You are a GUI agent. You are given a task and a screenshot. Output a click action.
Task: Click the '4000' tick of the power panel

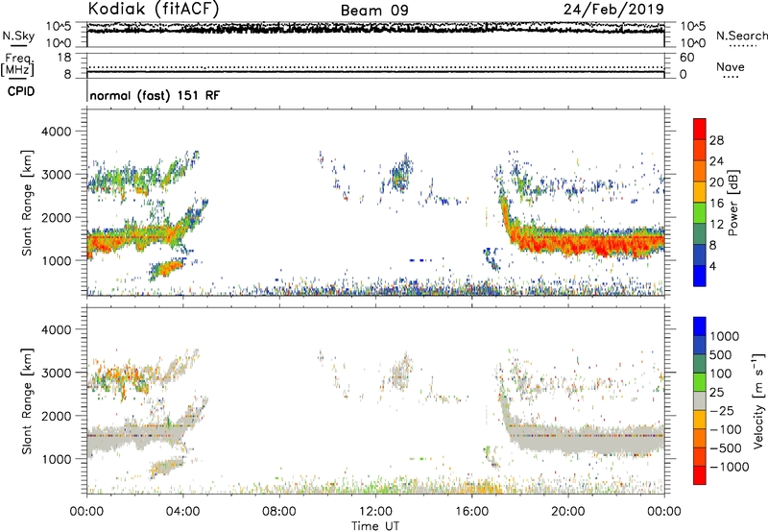(56, 132)
